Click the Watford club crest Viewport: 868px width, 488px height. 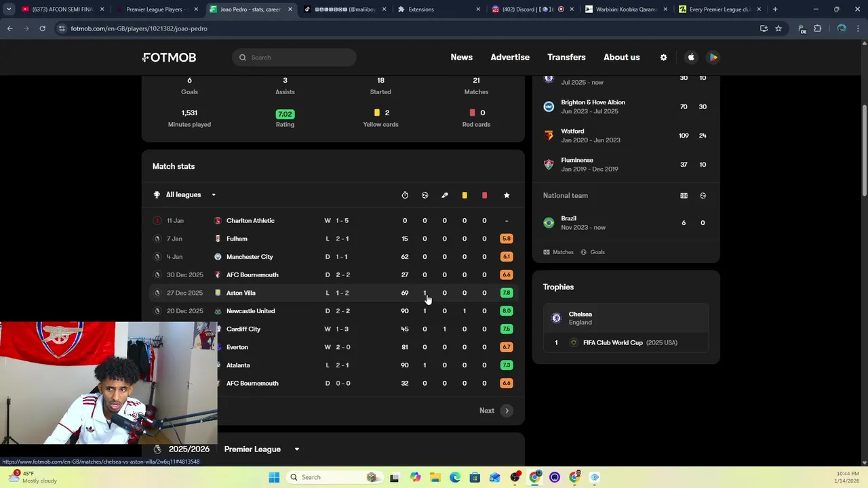549,136
